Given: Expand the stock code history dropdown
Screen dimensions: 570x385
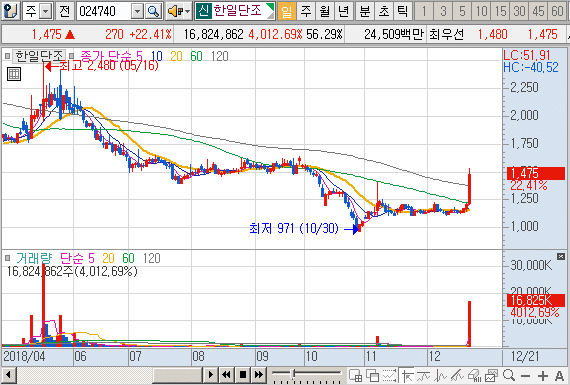Looking at the screenshot, I should [137, 11].
